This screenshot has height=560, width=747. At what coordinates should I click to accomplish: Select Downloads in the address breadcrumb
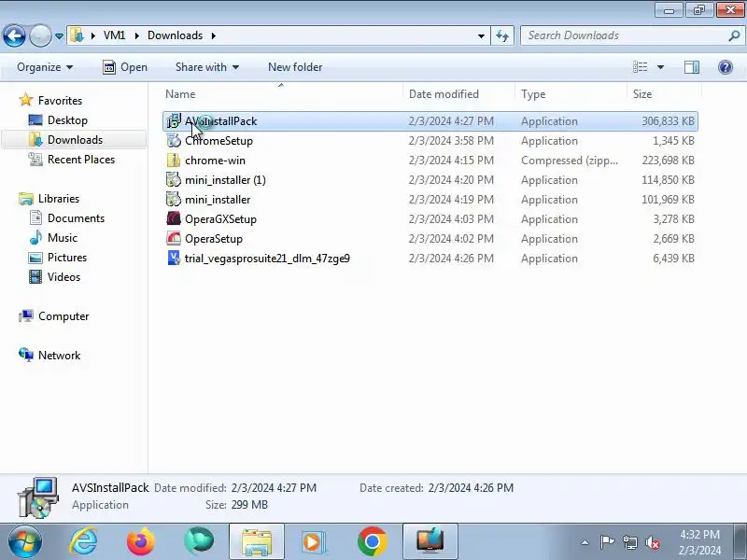click(x=175, y=35)
